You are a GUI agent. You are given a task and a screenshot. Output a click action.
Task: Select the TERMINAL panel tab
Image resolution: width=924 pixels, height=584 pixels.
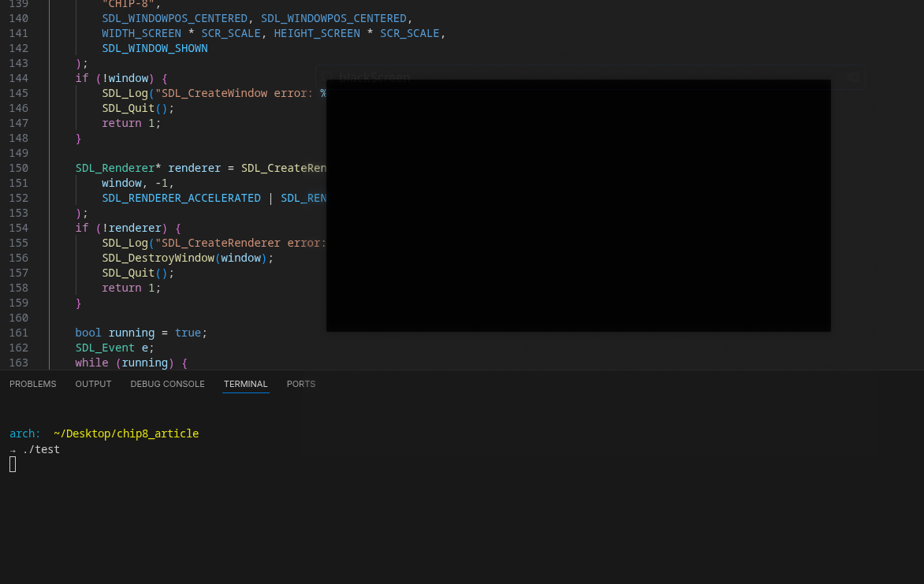point(246,384)
